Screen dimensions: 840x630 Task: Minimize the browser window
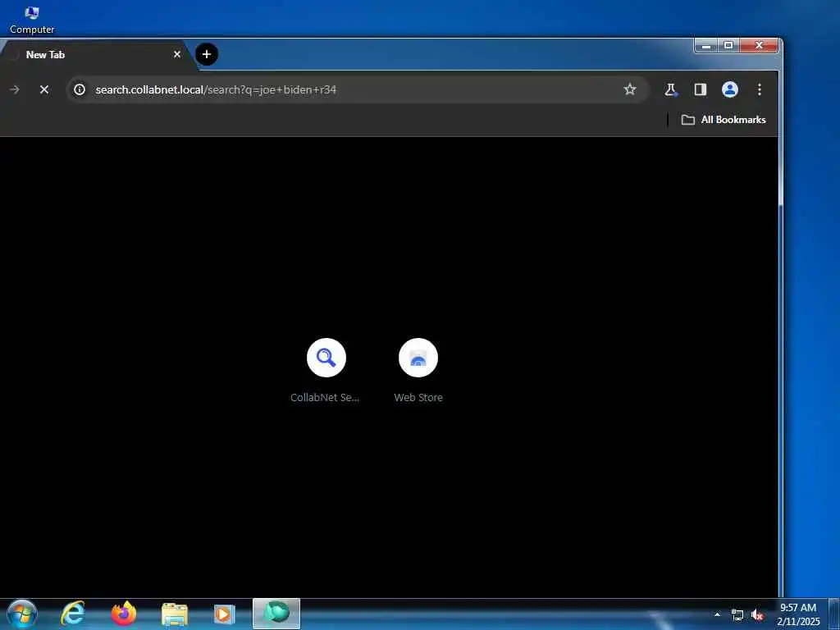coord(706,46)
